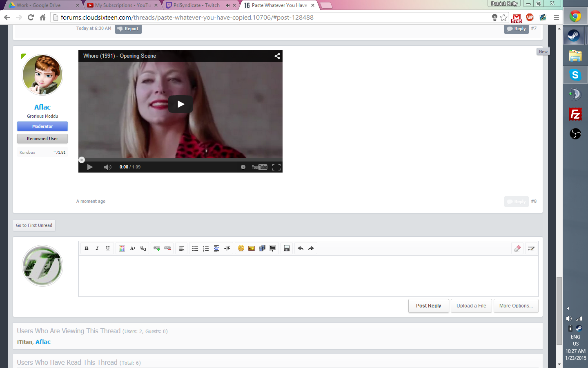Click the Watch Later clock icon
Screen dimensions: 588x368
pos(243,167)
